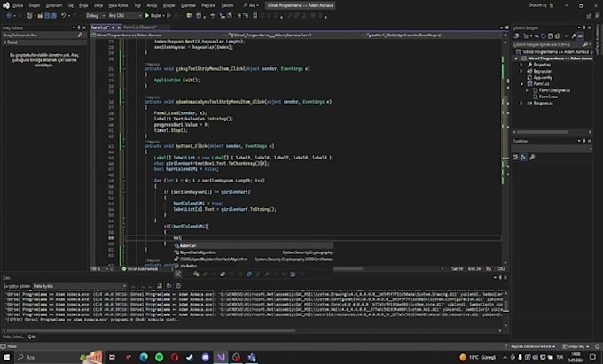Click Properties panel alphabetical sort icon
The image size is (603, 364).
(523, 157)
